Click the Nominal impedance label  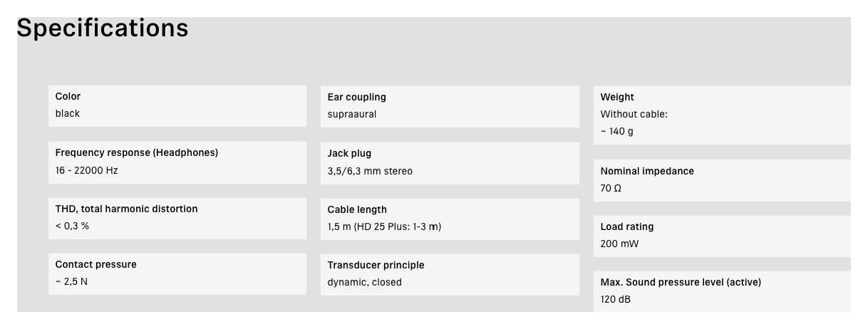click(x=647, y=171)
